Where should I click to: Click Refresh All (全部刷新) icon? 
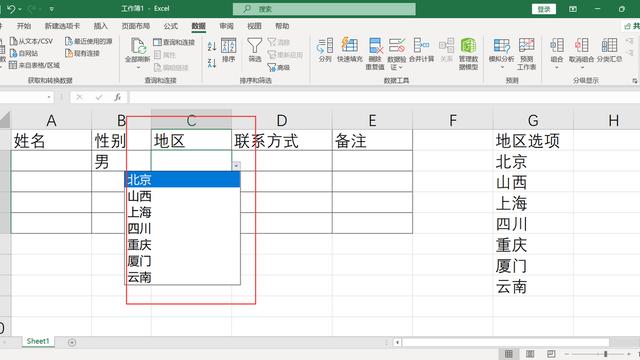138,46
